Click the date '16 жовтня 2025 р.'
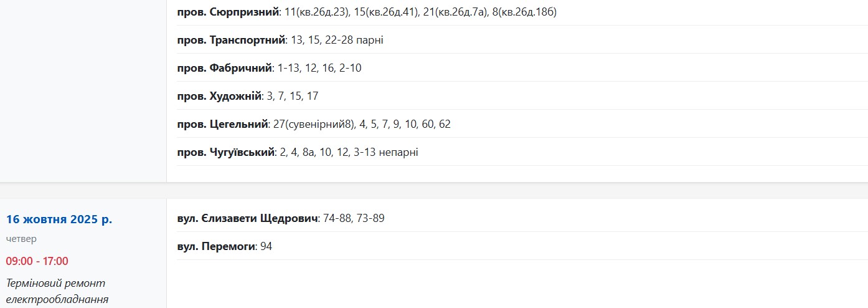The width and height of the screenshot is (868, 308). 59,219
